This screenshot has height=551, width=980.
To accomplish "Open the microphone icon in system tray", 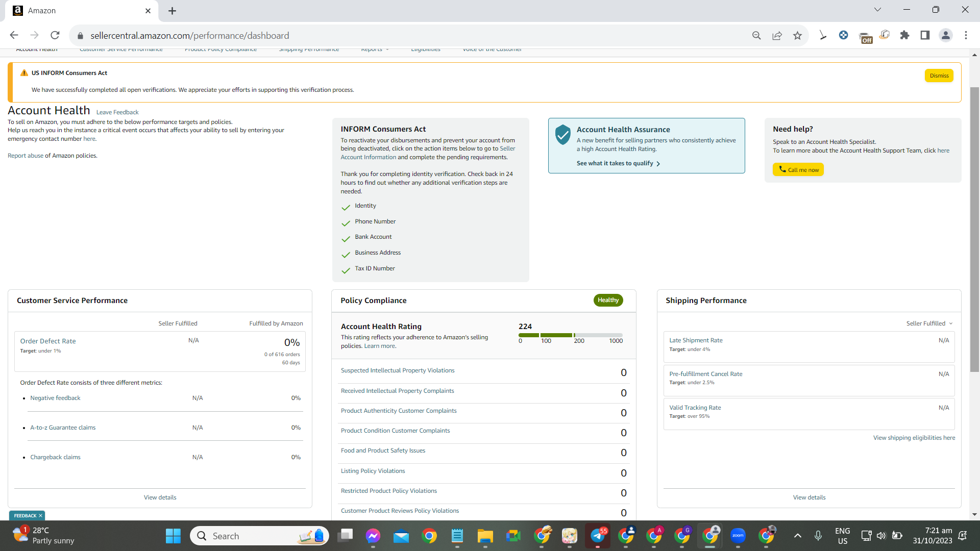I will 818,536.
